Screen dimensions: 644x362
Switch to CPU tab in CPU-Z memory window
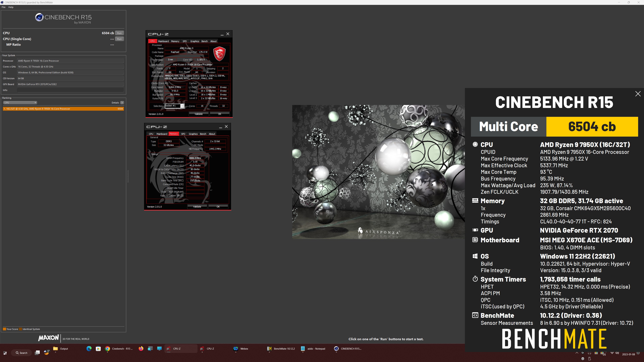pos(151,134)
